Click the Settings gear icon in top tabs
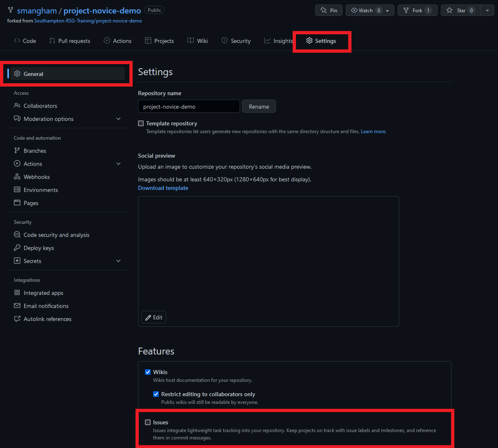 coord(309,40)
